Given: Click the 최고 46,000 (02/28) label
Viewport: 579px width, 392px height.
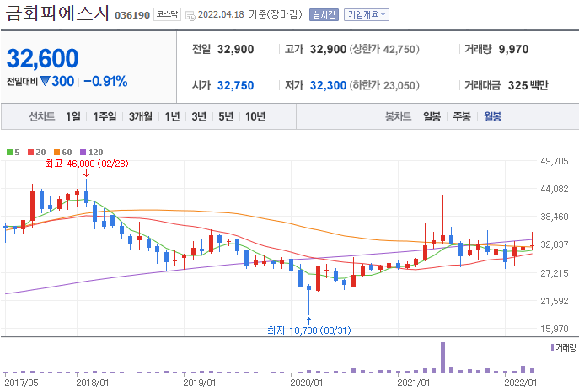Looking at the screenshot, I should [87, 164].
